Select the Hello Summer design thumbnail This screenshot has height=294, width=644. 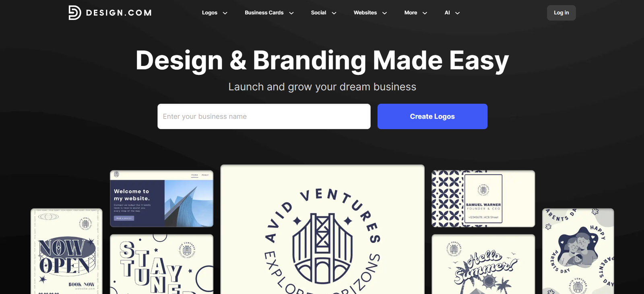pos(483,264)
